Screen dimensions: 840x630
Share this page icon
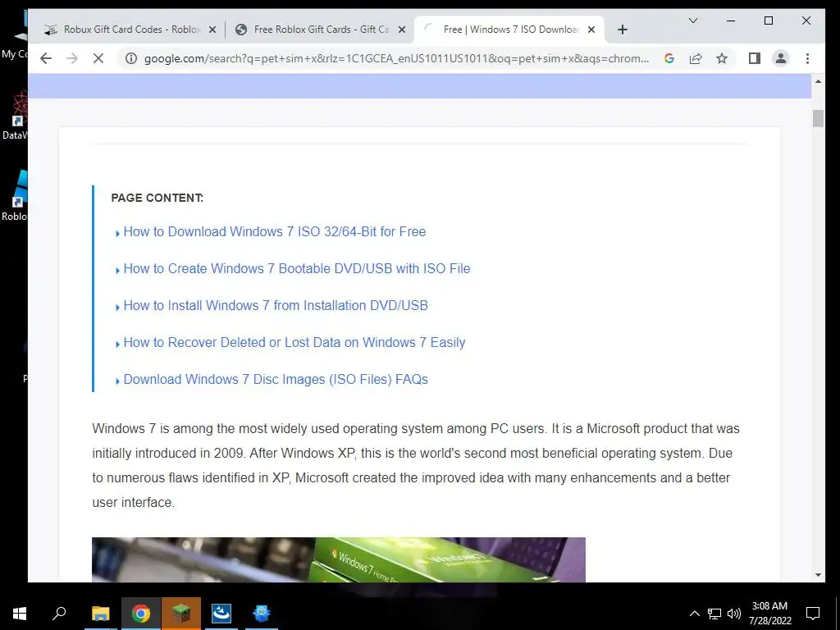coord(696,58)
